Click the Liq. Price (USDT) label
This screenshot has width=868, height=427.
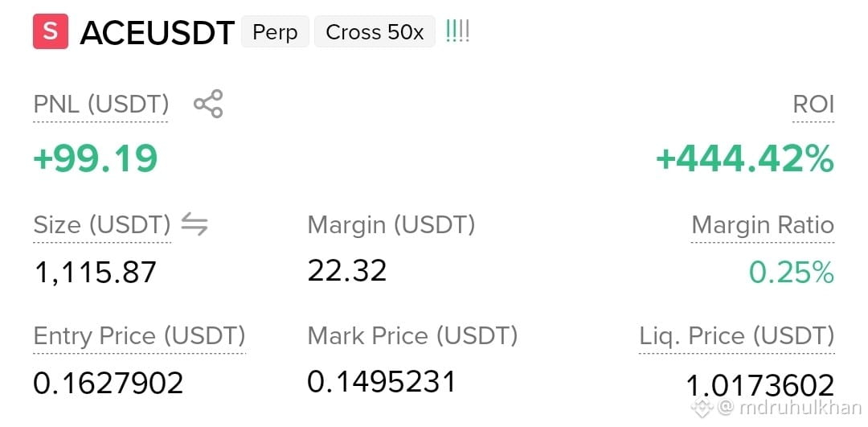coord(737,335)
